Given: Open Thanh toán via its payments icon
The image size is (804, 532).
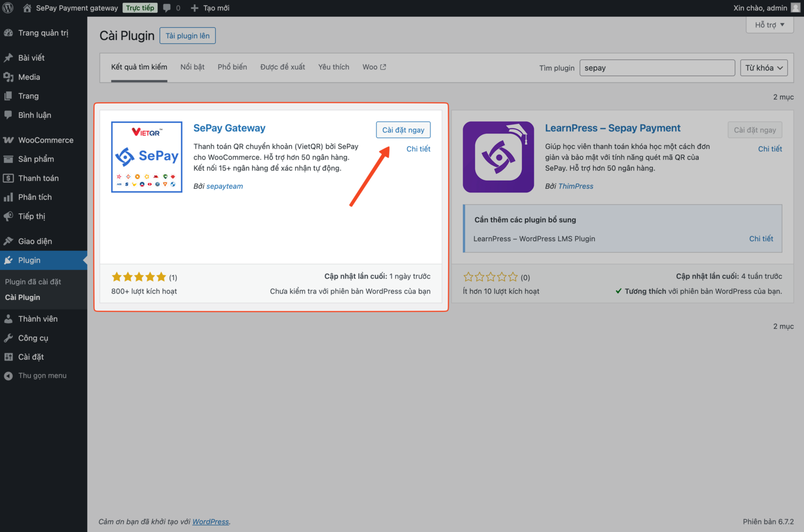Looking at the screenshot, I should 37,178.
